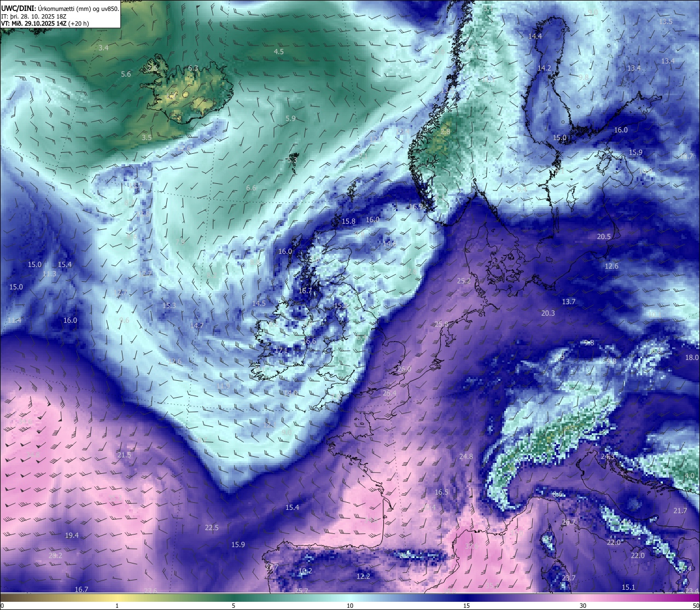Click the 30 tick on color scale
700x610 pixels.
583,606
